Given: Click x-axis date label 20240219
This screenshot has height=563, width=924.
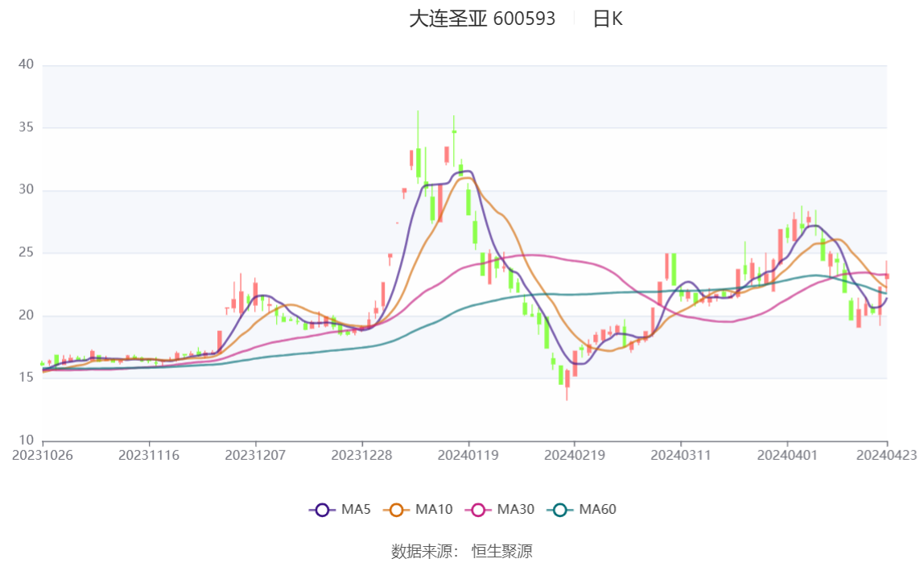Looking at the screenshot, I should click(575, 455).
